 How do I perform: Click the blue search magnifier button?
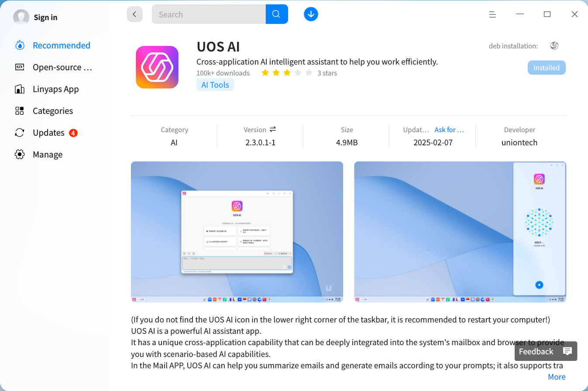click(276, 14)
